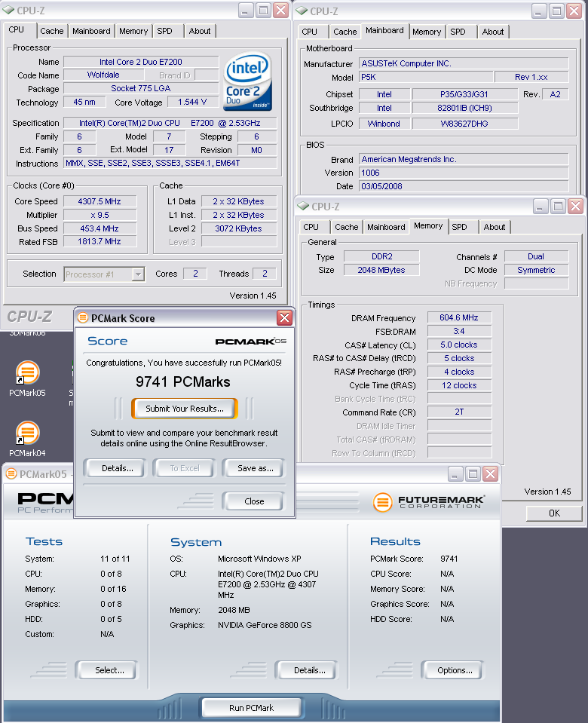The width and height of the screenshot is (588, 723).
Task: Click the Bus Speed 453.4 MHz field
Action: click(x=100, y=228)
